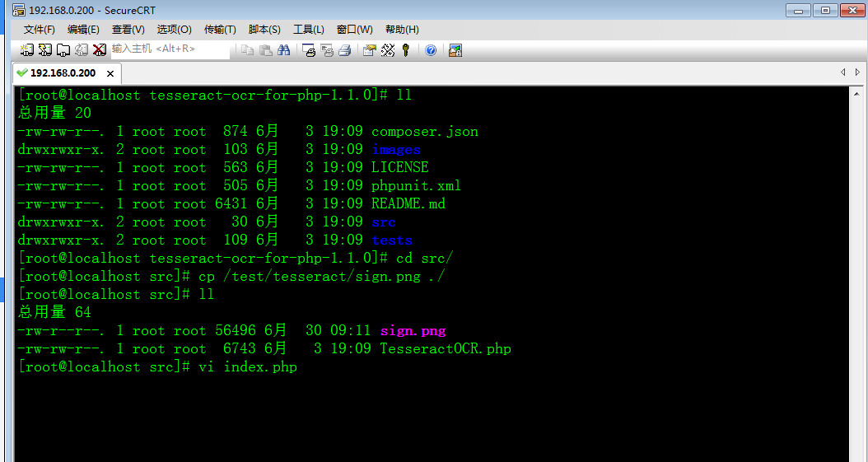Open the 传输(T) menu
The height and width of the screenshot is (462, 868).
pos(220,30)
